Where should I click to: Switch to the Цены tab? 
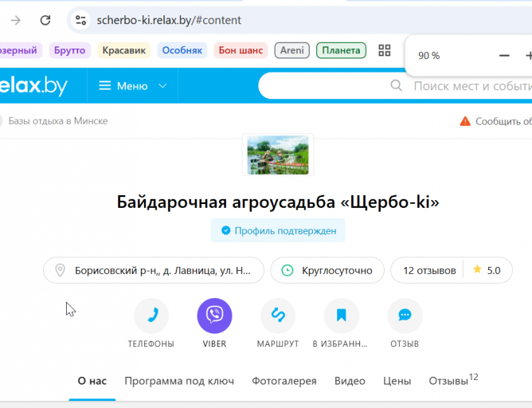click(397, 381)
